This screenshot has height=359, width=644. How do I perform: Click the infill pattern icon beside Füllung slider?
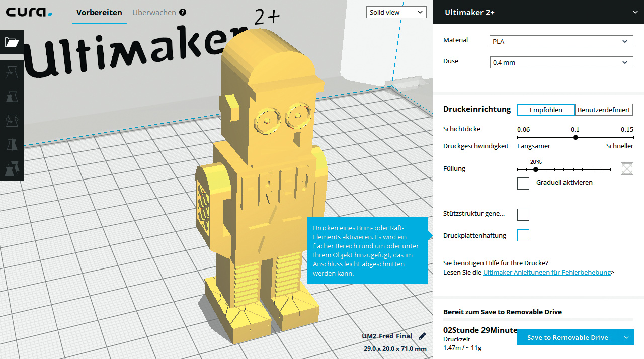click(x=627, y=168)
